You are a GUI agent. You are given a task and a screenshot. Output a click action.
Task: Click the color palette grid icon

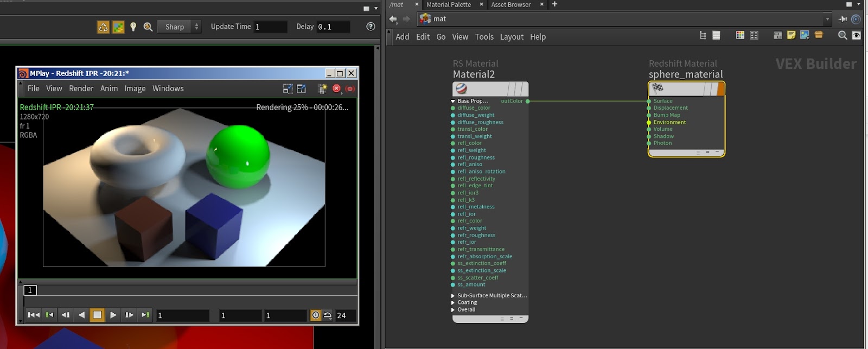click(740, 35)
